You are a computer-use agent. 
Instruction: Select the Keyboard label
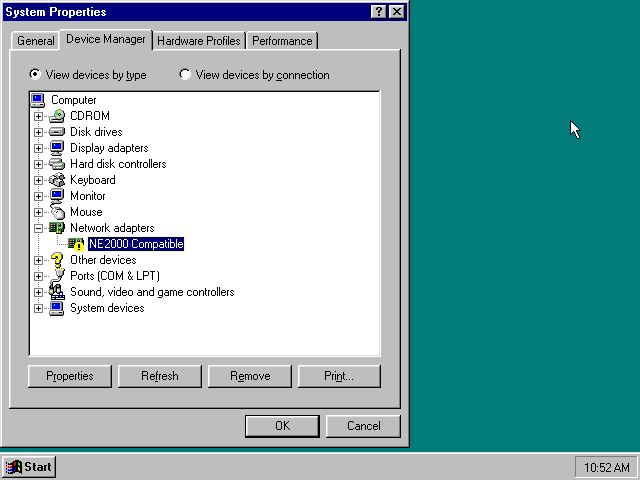93,180
